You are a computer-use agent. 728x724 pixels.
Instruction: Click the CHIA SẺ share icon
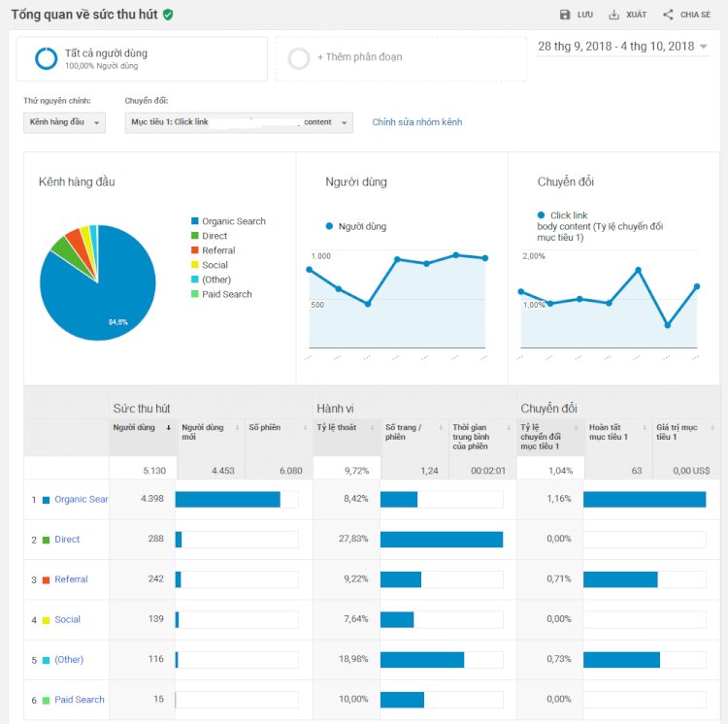coord(668,15)
